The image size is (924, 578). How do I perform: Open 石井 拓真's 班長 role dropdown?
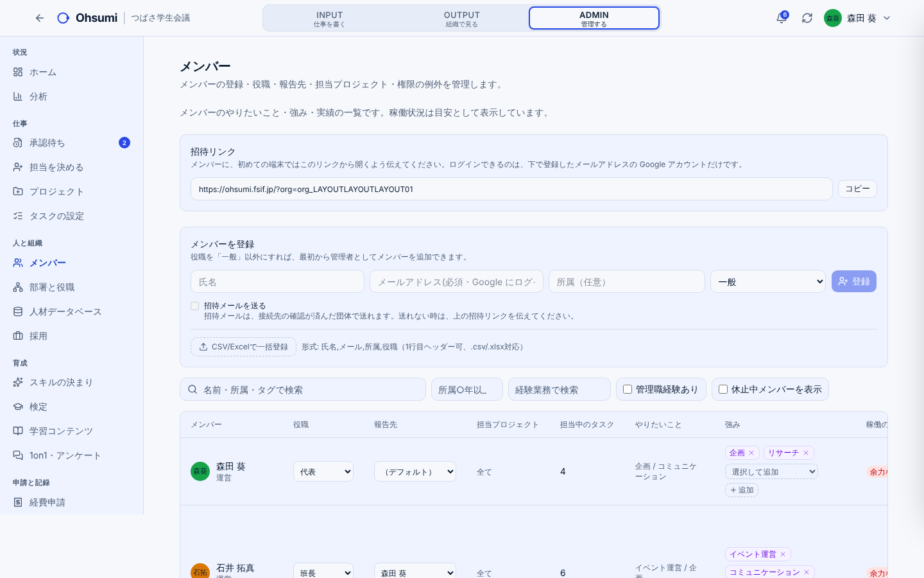pos(323,572)
